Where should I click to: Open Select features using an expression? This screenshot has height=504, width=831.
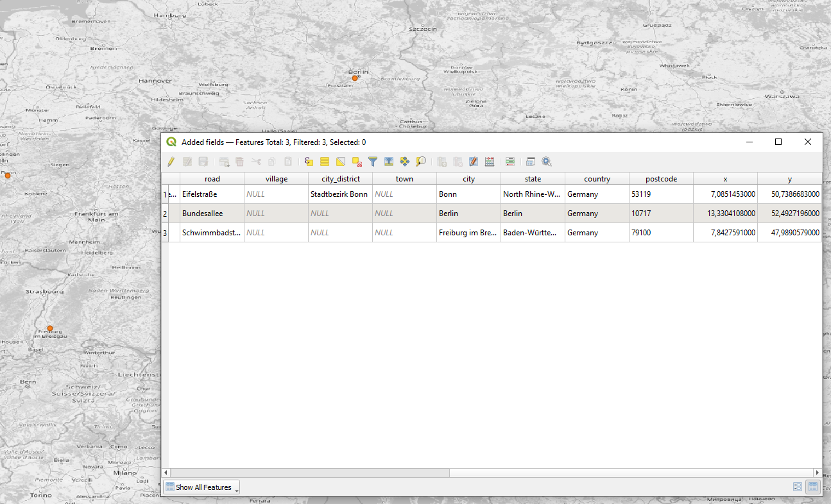309,162
